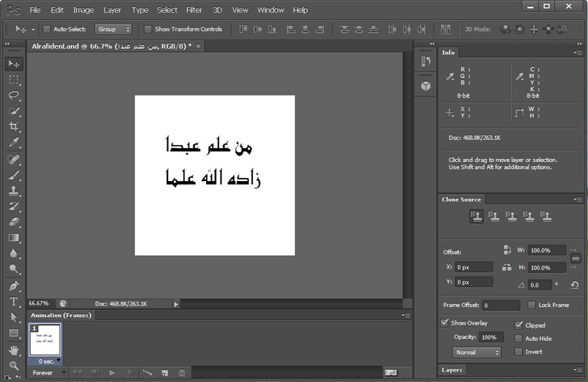Select the Pen tool
Image resolution: width=588 pixels, height=382 pixels.
click(x=14, y=286)
